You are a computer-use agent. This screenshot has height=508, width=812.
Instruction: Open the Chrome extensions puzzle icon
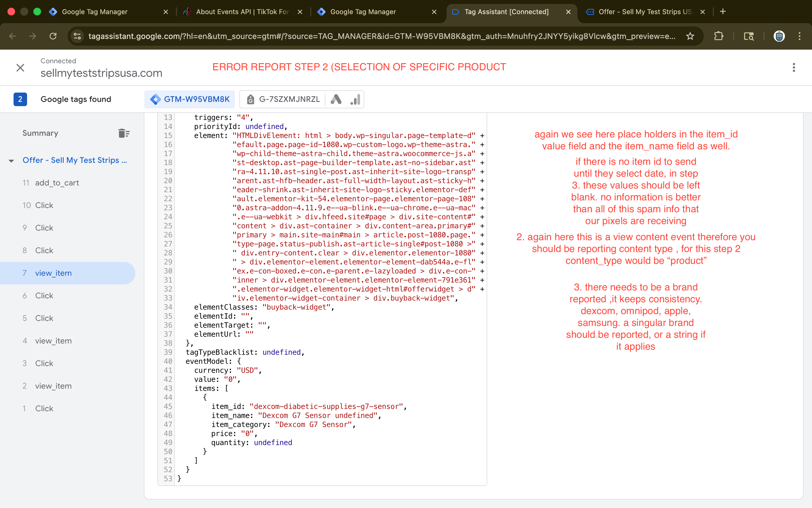718,36
